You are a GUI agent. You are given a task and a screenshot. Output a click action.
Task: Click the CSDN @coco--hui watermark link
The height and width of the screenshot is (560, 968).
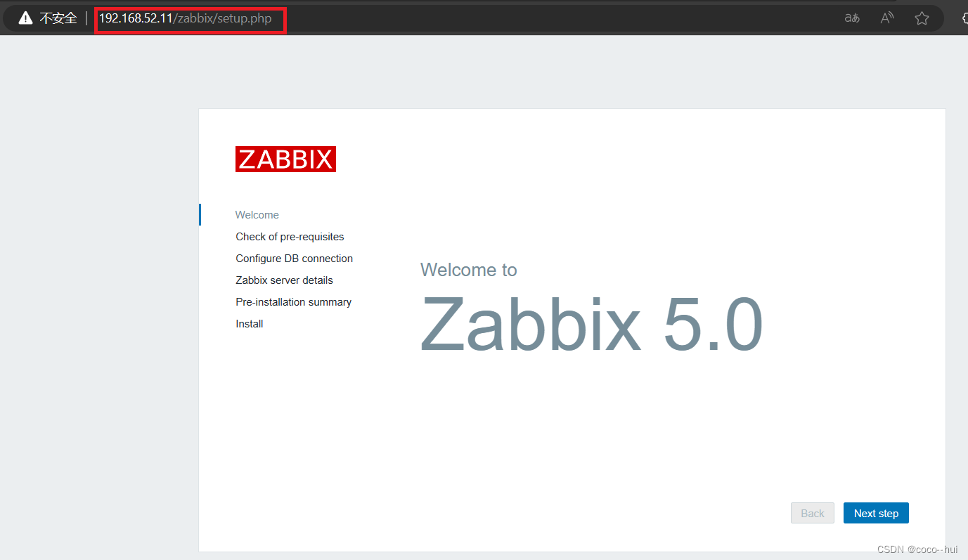point(917,549)
